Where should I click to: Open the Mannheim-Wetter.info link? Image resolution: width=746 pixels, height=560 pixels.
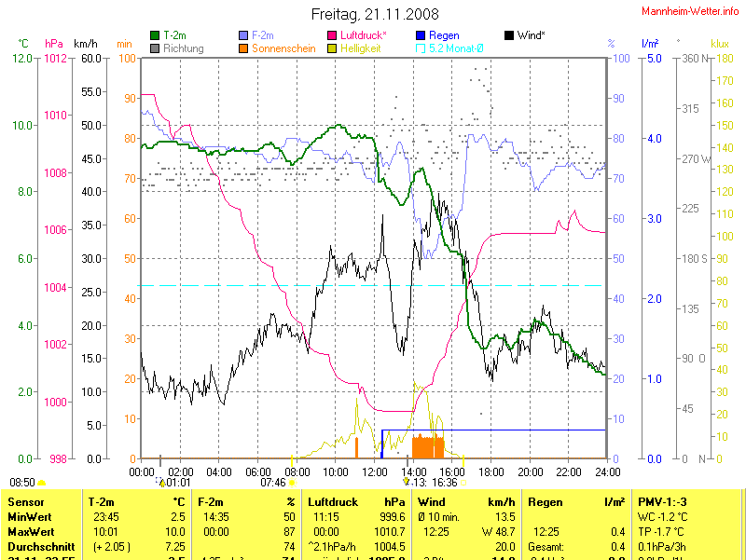[x=690, y=11]
